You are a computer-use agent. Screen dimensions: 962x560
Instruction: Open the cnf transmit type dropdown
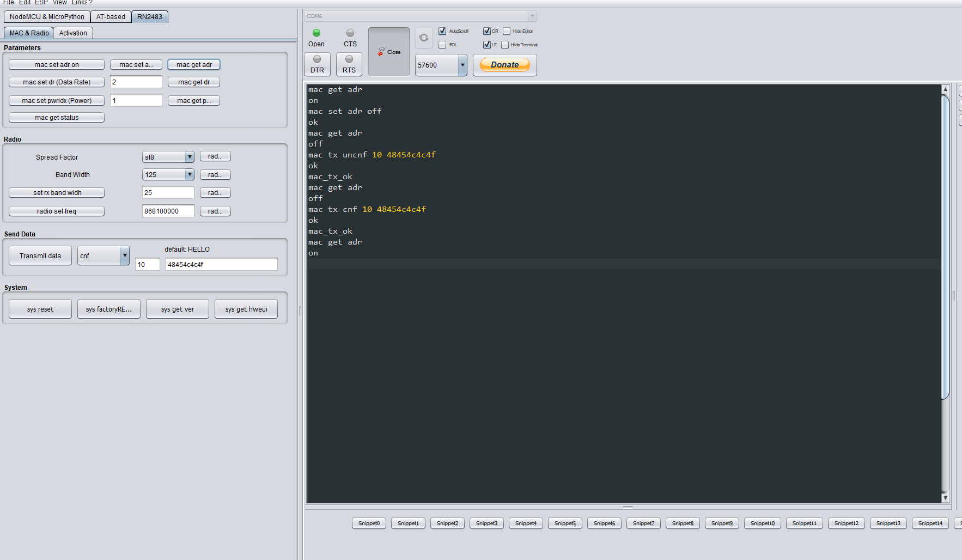point(103,255)
